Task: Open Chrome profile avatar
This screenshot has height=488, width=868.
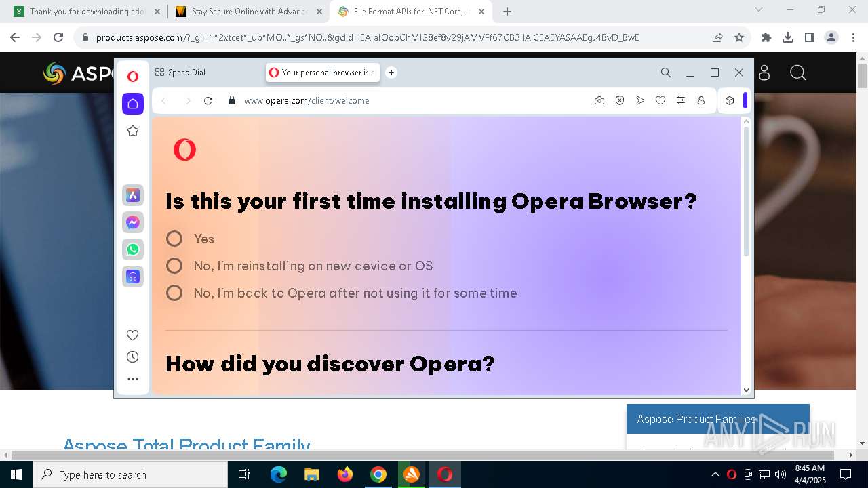Action: click(x=831, y=38)
